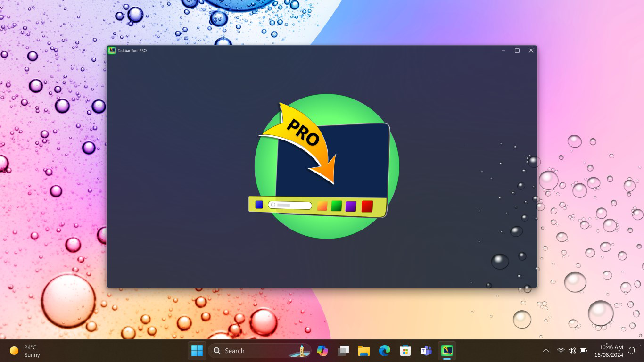Image resolution: width=644 pixels, height=362 pixels.
Task: Select the red swatch in the logo's toolbar
Action: coord(367,206)
